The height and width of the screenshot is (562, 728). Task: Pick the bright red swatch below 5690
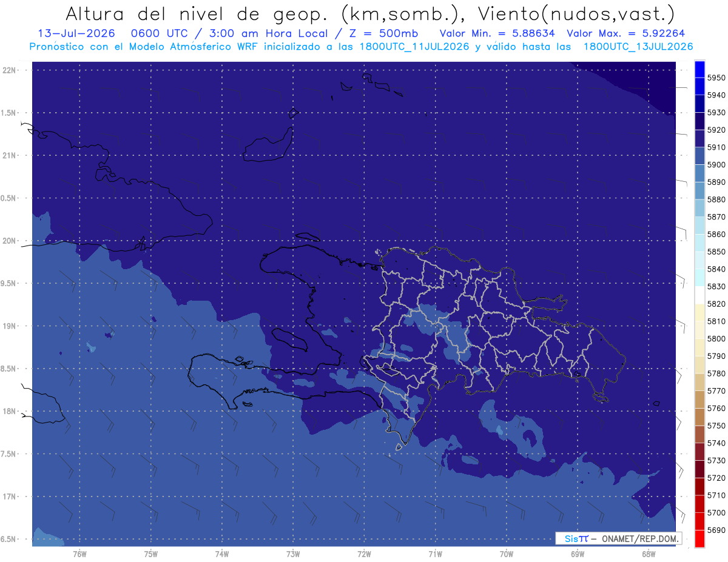[x=699, y=539]
